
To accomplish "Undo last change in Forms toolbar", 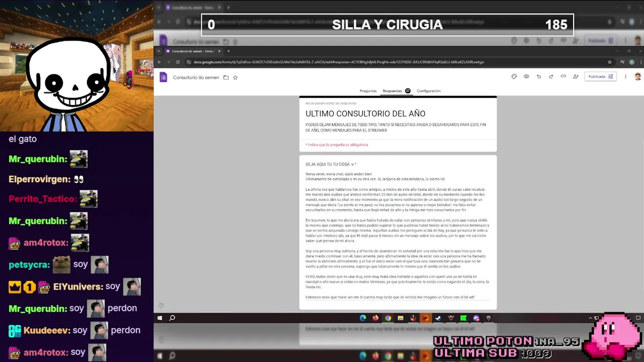I will (539, 76).
